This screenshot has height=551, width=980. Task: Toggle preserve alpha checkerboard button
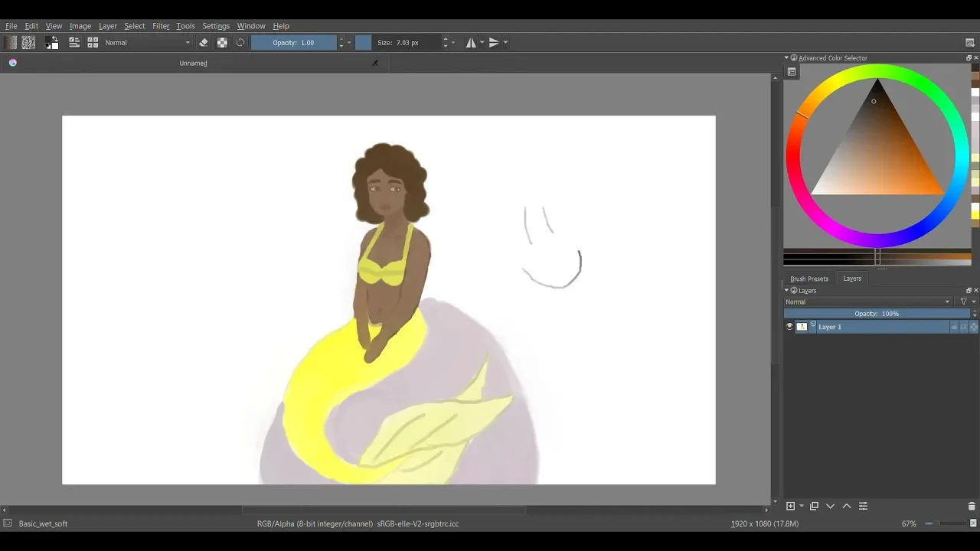[222, 43]
